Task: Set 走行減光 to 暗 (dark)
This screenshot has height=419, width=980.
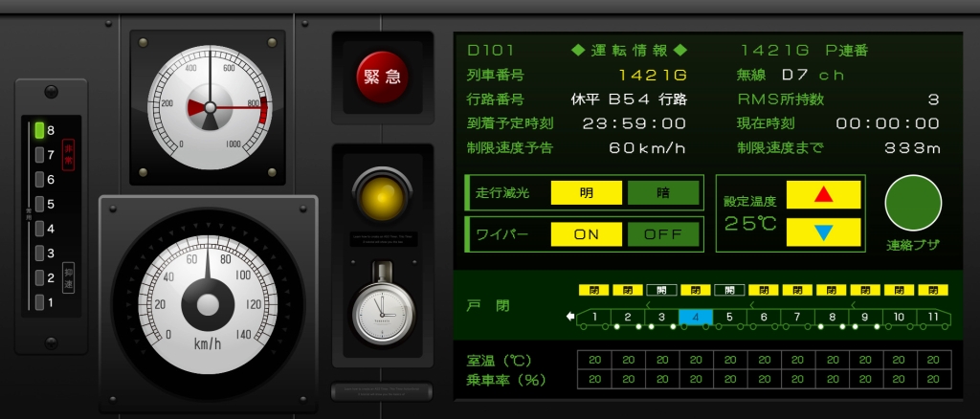Action: point(663,193)
